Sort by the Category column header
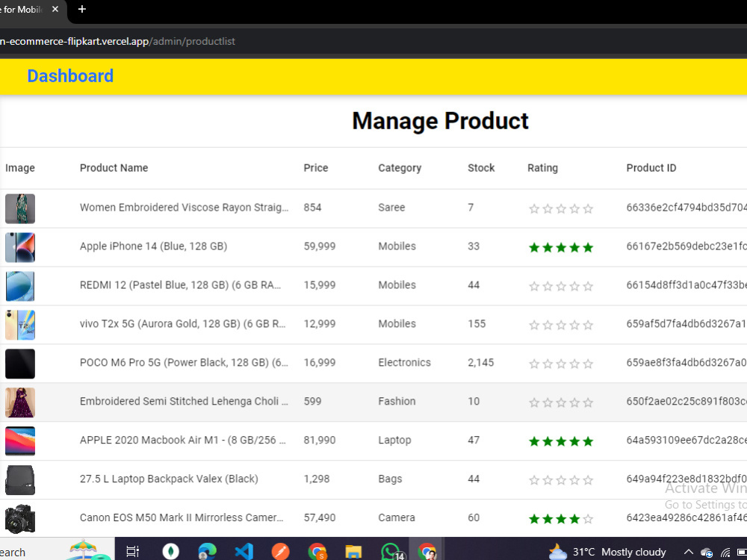 point(400,168)
